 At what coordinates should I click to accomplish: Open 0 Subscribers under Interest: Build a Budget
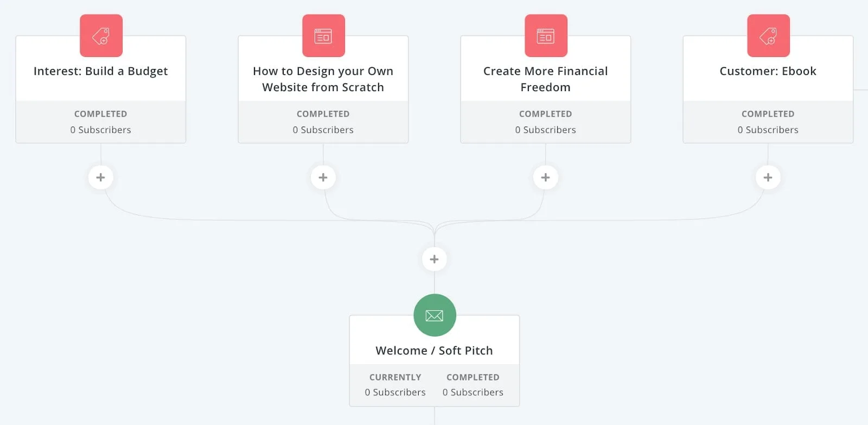100,130
